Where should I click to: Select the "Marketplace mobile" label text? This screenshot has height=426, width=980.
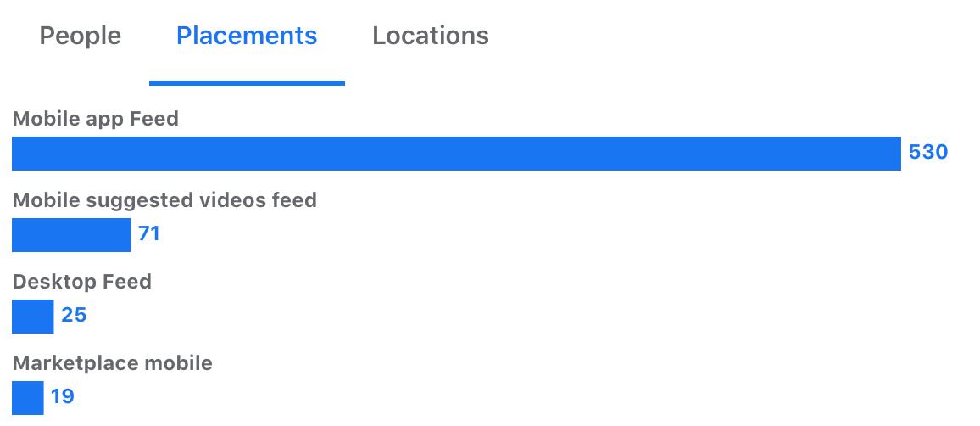tap(113, 363)
